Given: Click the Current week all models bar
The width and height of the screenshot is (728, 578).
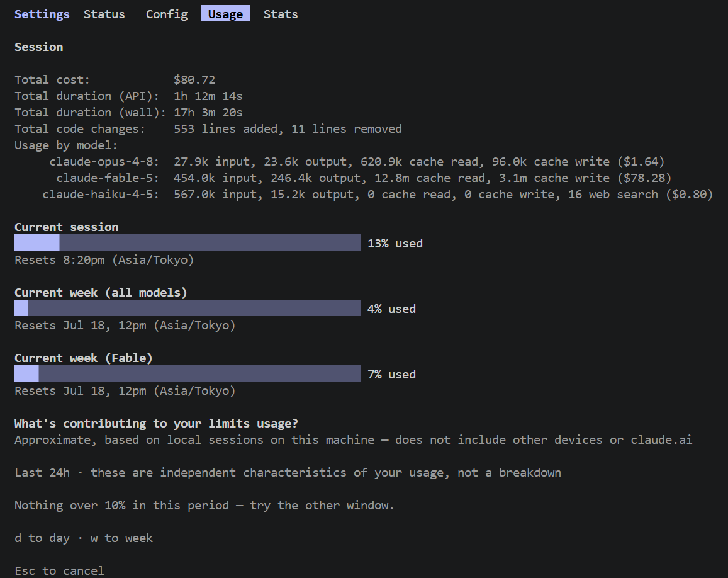Looking at the screenshot, I should tap(188, 308).
